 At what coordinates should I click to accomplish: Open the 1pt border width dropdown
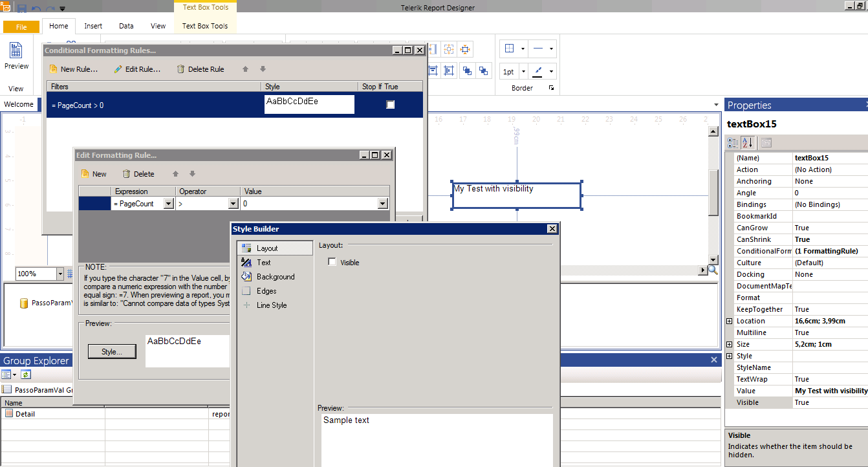click(522, 72)
